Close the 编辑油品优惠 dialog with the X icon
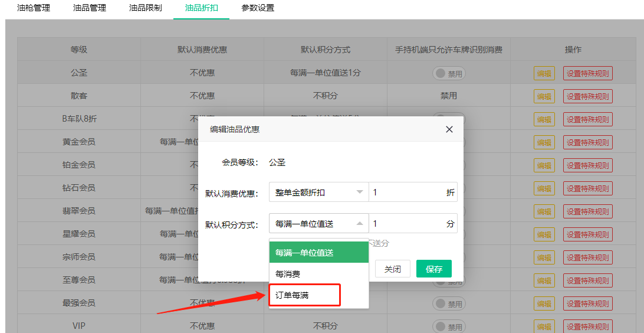 449,129
